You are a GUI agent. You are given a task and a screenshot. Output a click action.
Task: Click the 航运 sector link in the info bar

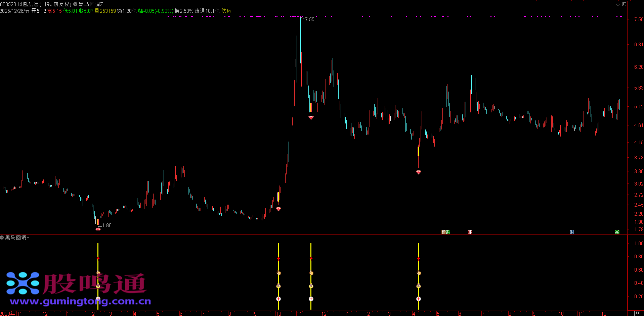point(226,11)
